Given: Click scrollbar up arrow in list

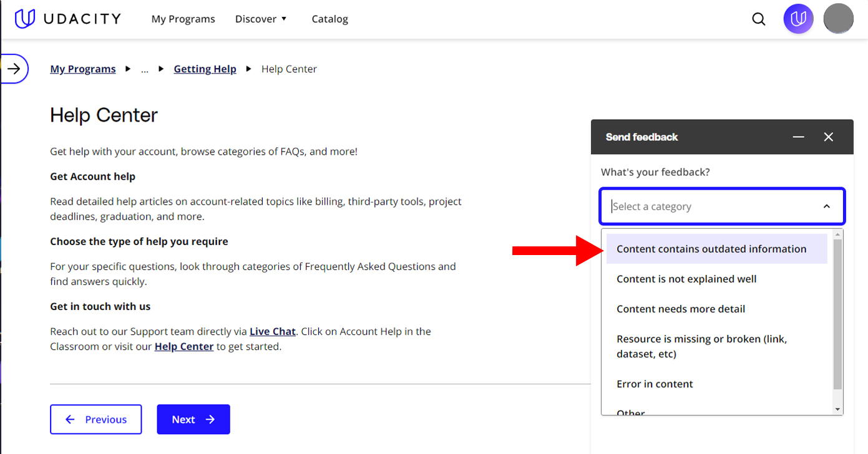Looking at the screenshot, I should 837,233.
